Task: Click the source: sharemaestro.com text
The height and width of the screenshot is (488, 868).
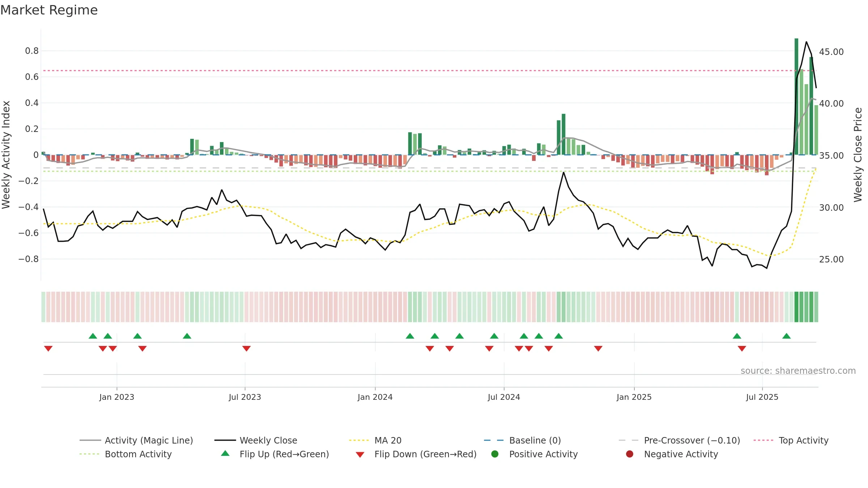Action: (x=798, y=371)
